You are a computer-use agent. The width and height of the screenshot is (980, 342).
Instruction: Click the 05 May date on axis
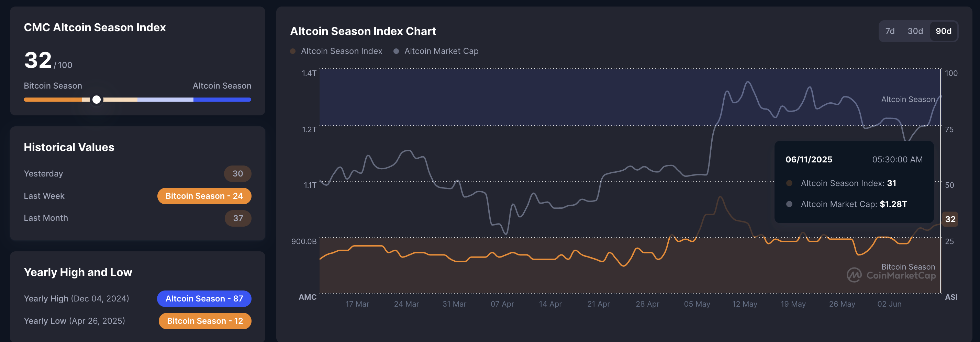coord(697,304)
